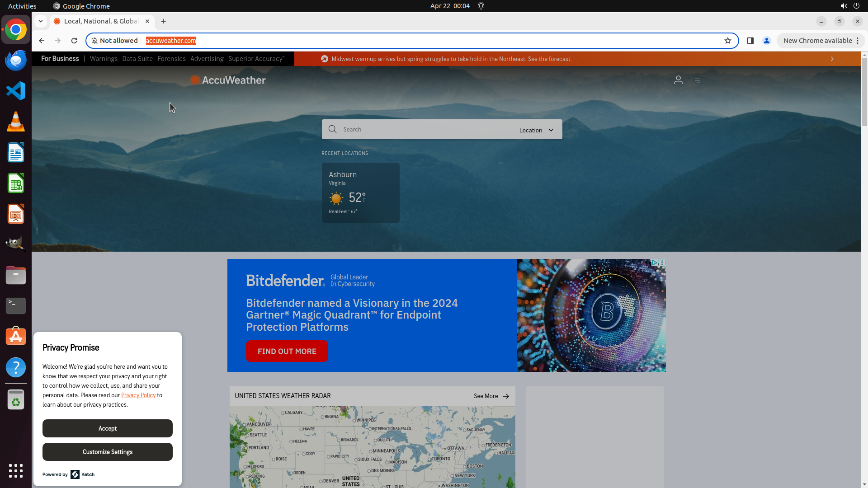The width and height of the screenshot is (868, 488).
Task: Expand the Location dropdown in search bar
Action: 536,130
